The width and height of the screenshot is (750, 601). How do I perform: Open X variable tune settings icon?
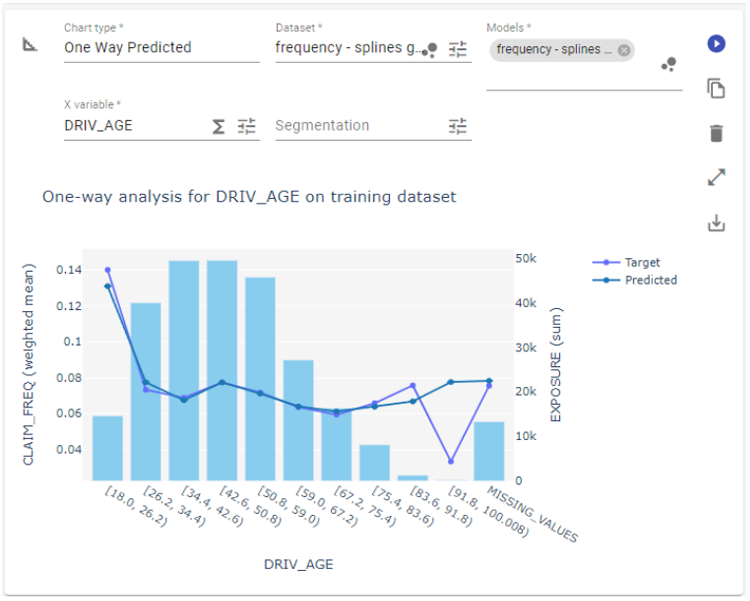pos(247,126)
